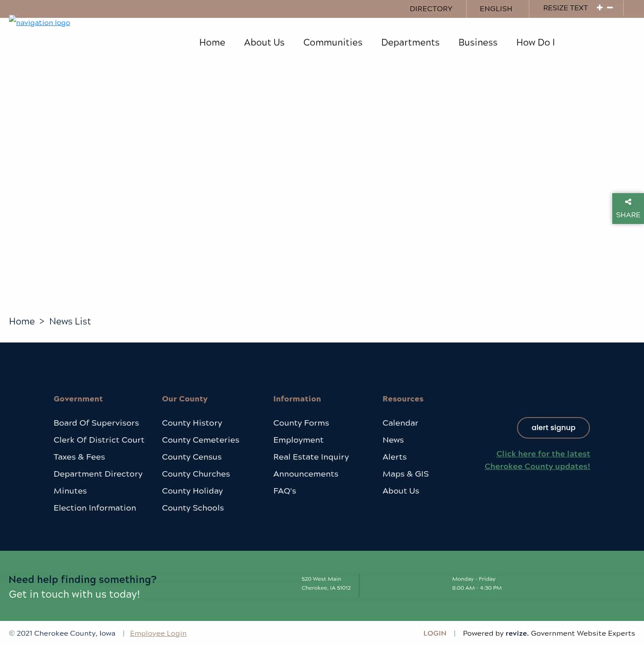The height and width of the screenshot is (646, 644).
Task: Click the 520 West Main address text
Action: click(x=326, y=583)
